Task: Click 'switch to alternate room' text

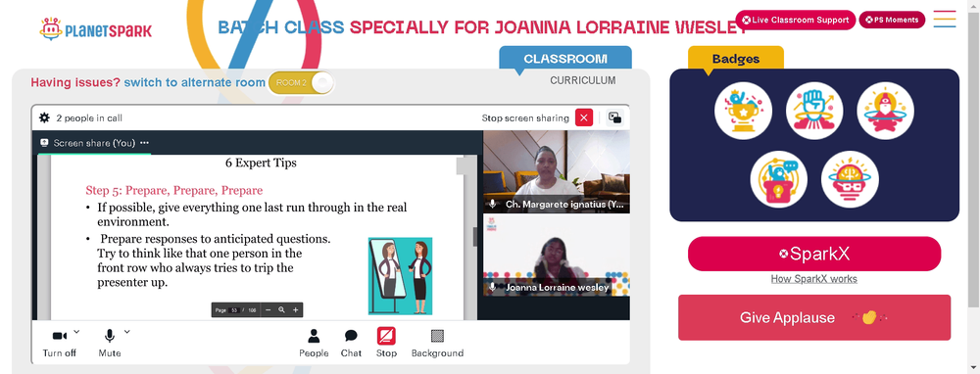Action: 194,82
